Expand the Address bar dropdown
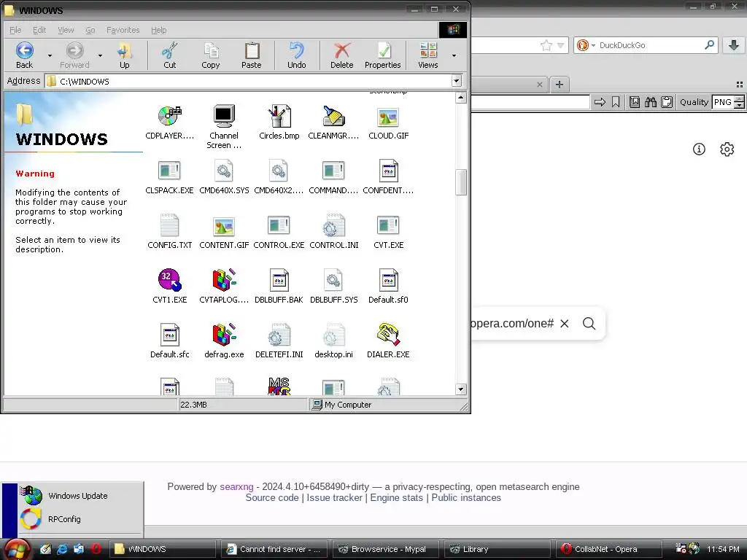747x560 pixels. 457,81
